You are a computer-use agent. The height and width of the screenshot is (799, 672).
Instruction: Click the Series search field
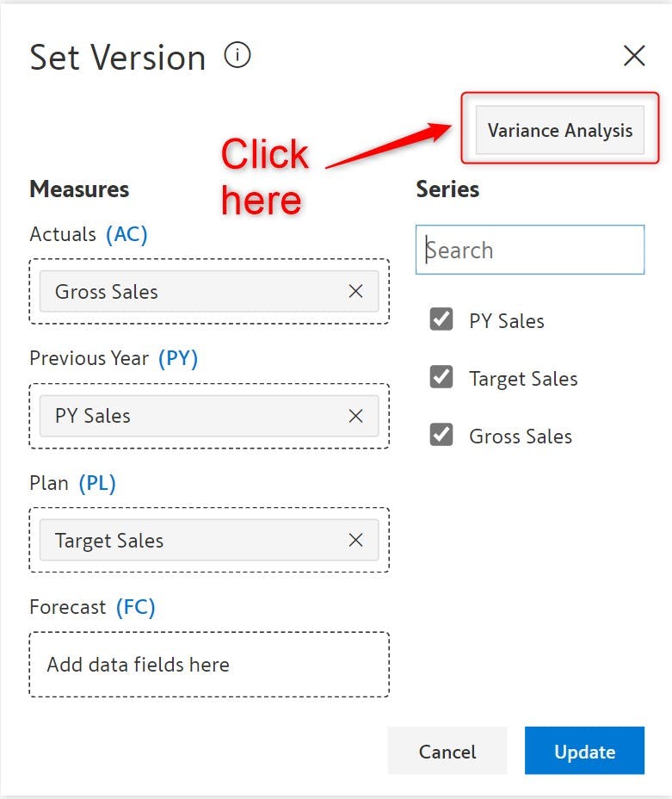pyautogui.click(x=530, y=251)
